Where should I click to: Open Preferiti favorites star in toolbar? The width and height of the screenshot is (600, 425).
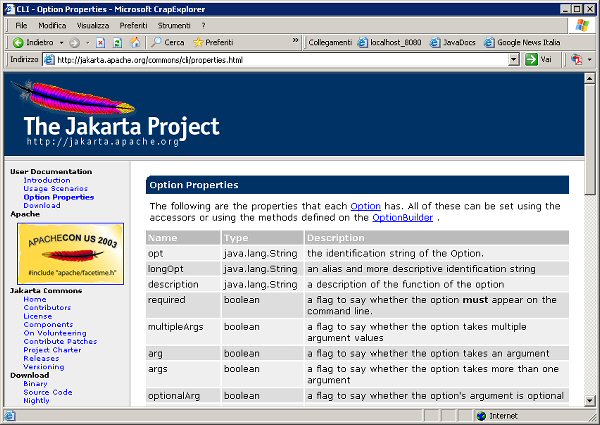point(213,42)
